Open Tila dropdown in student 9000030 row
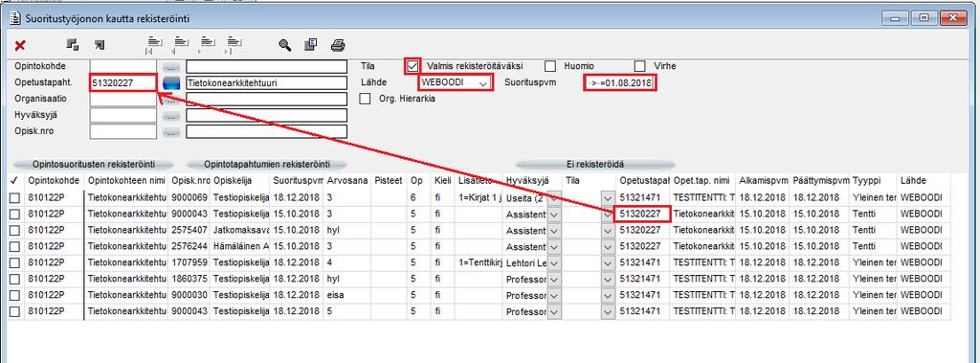The image size is (980, 363). 608,295
